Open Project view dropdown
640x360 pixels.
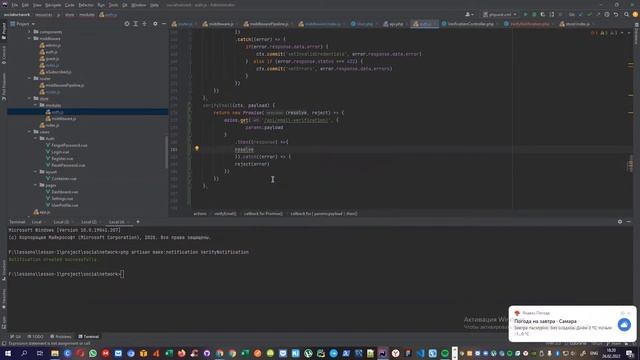pos(23,24)
